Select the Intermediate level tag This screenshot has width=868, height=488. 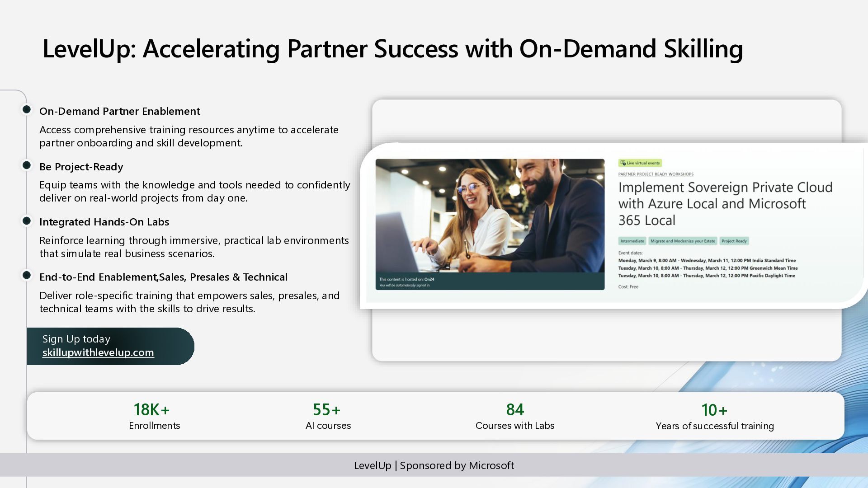pos(632,241)
